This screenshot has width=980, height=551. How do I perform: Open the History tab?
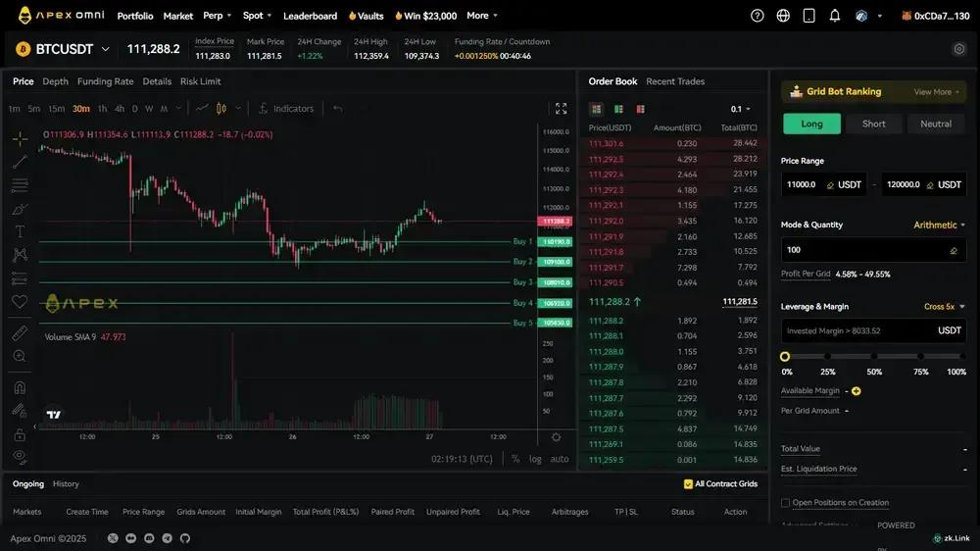click(66, 484)
